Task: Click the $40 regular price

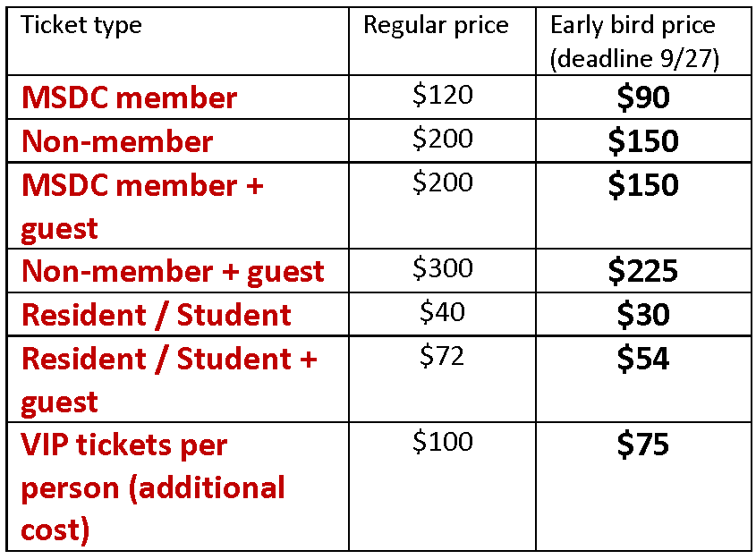Action: pos(442,311)
